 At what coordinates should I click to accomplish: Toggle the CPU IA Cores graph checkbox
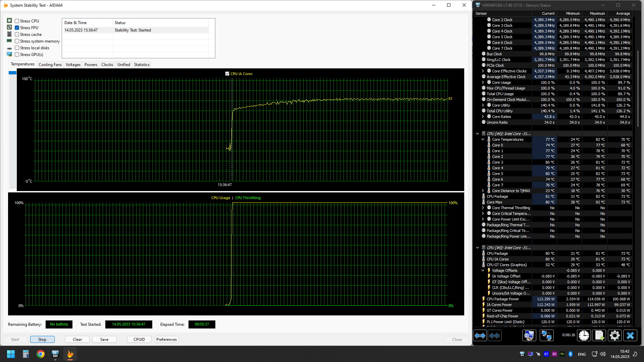coord(227,74)
